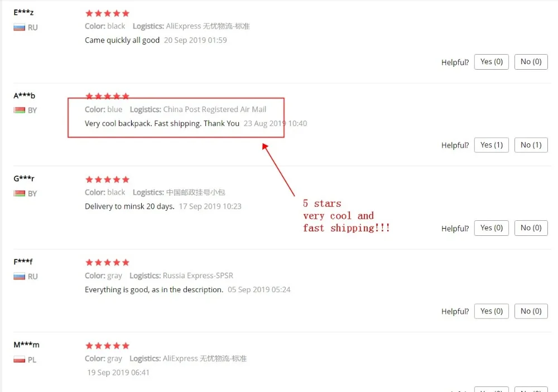Vote No (0) on F***f's review
This screenshot has height=392, width=558.
(x=531, y=311)
